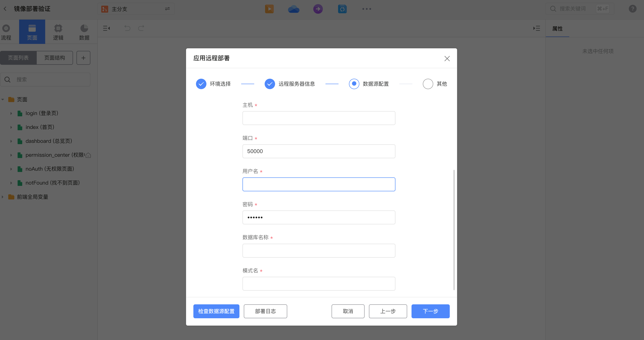The height and width of the screenshot is (340, 644).
Task: Expand the index (首页) node arrow
Action: click(11, 127)
